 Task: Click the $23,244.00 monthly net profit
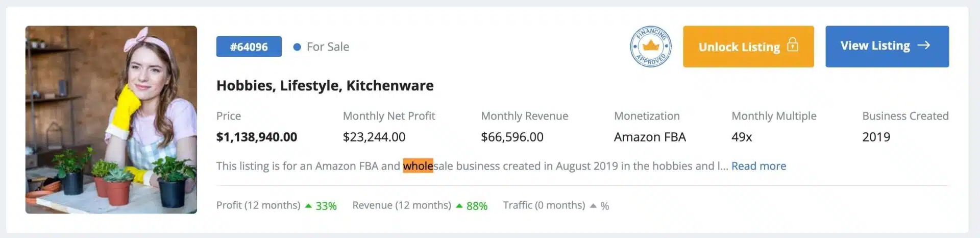[374, 137]
